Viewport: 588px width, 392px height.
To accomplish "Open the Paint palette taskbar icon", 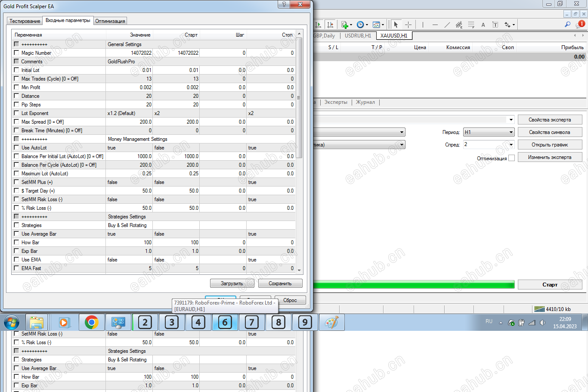I will click(332, 322).
